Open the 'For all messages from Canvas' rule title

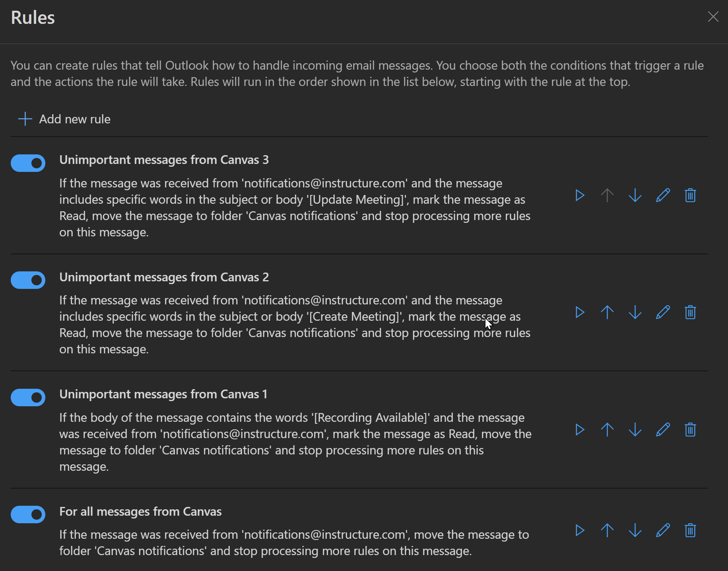140,511
